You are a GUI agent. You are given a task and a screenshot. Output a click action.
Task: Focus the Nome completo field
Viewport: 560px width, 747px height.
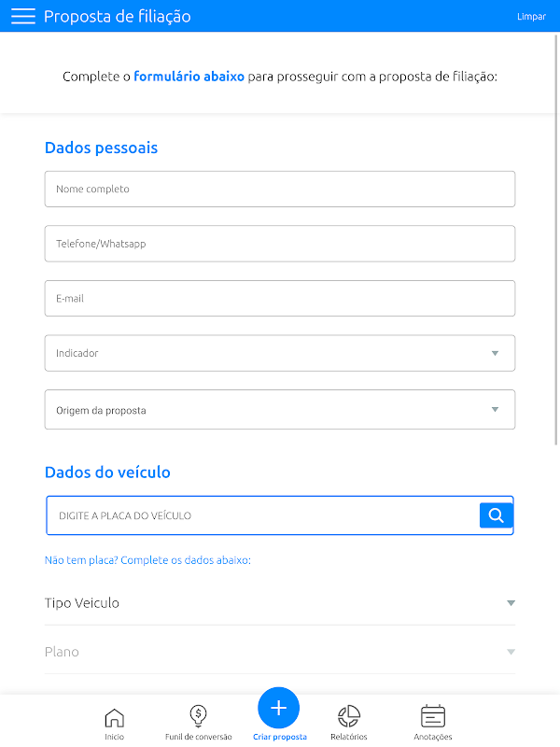280,190
